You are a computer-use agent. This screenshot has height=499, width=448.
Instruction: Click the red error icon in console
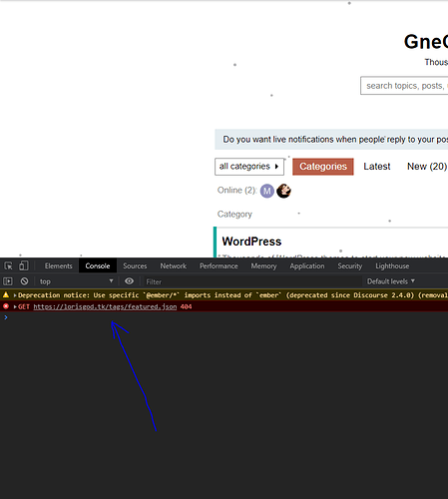point(6,306)
